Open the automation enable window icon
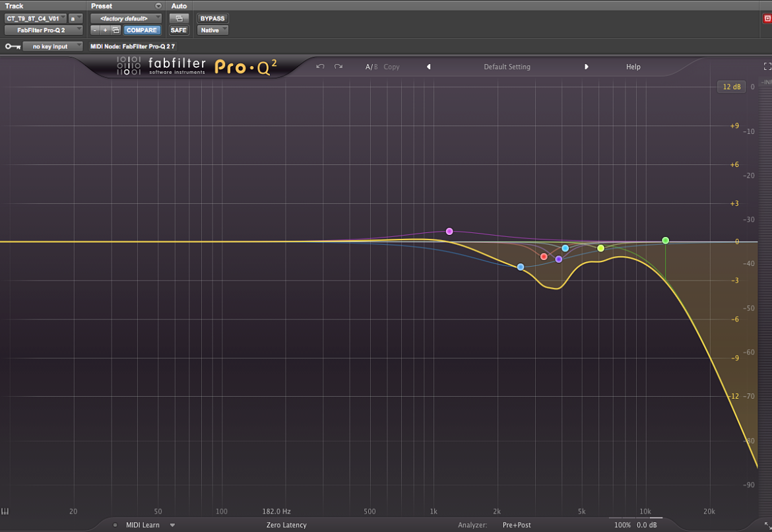The width and height of the screenshot is (772, 532). [x=179, y=18]
